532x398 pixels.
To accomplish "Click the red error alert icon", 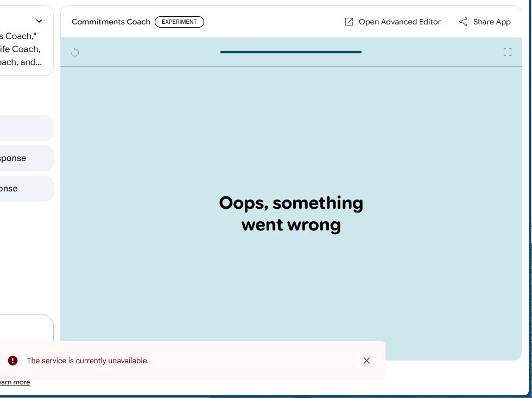I will pos(12,361).
